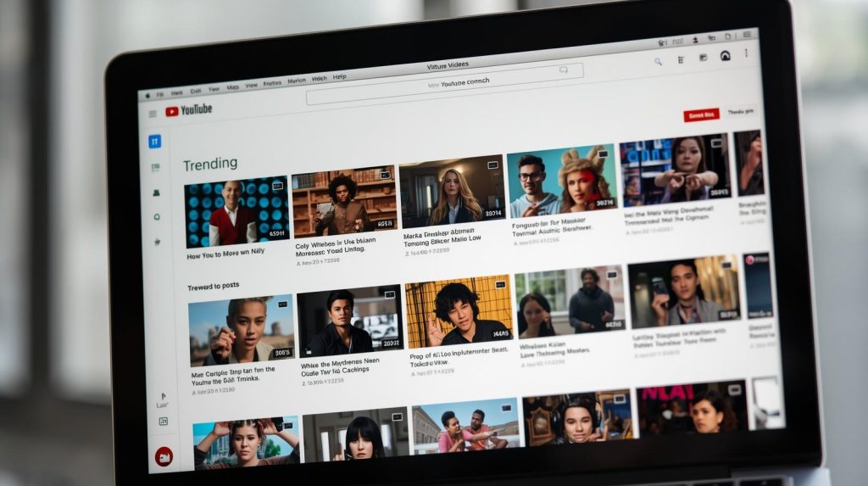Click the menu bar lines icon at far right
The image size is (868, 486).
pos(747,35)
